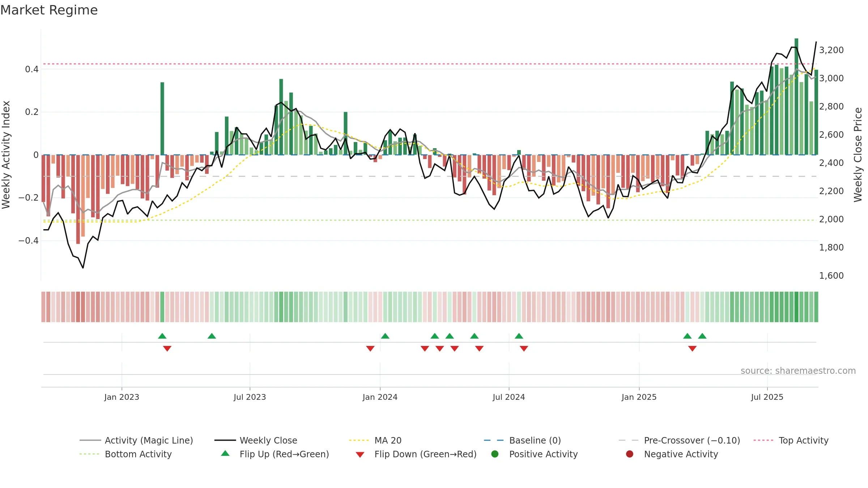Screen dimensions: 868x488
Task: Click the red Flip Down triangle in legend
Action: click(x=360, y=455)
